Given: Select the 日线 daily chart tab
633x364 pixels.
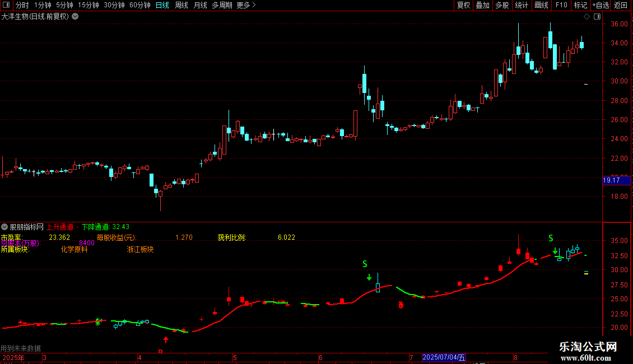Looking at the screenshot, I should point(162,5).
